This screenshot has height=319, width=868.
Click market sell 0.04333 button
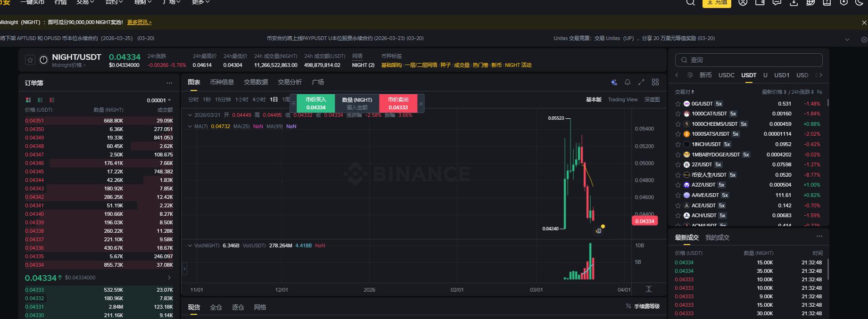(x=398, y=104)
